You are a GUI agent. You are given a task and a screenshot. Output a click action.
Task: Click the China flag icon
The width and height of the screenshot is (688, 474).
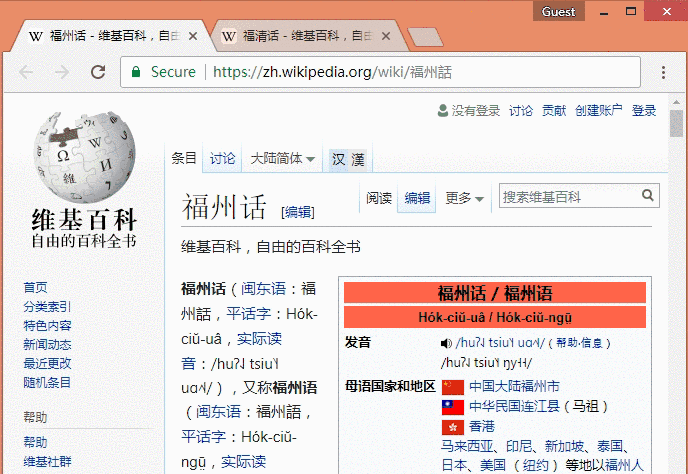tap(452, 387)
